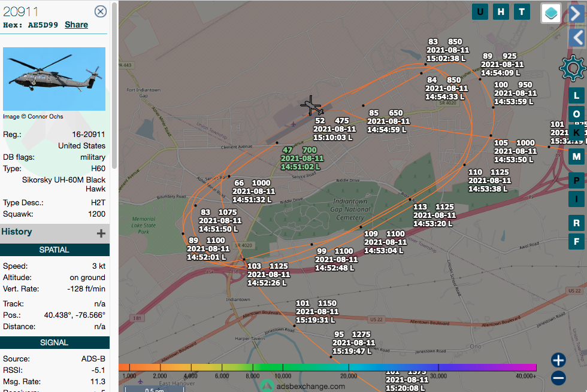Viewport: 587px width, 392px height.
Task: Select type description value H2T
Action: (x=98, y=202)
